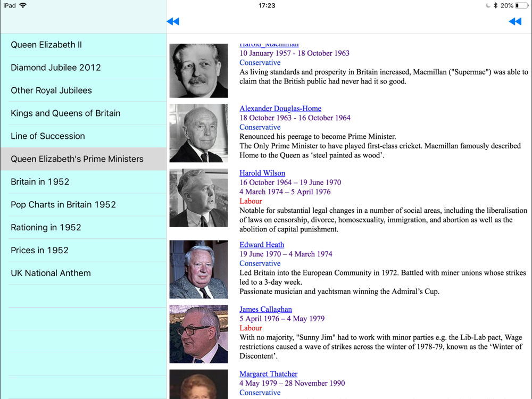Select Pop Charts in Britain 1952

coord(84,205)
